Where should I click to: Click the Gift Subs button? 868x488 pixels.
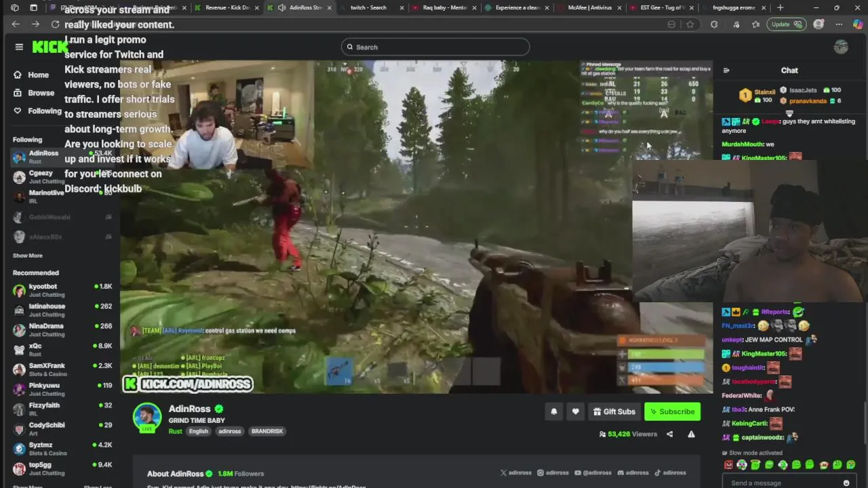point(614,411)
